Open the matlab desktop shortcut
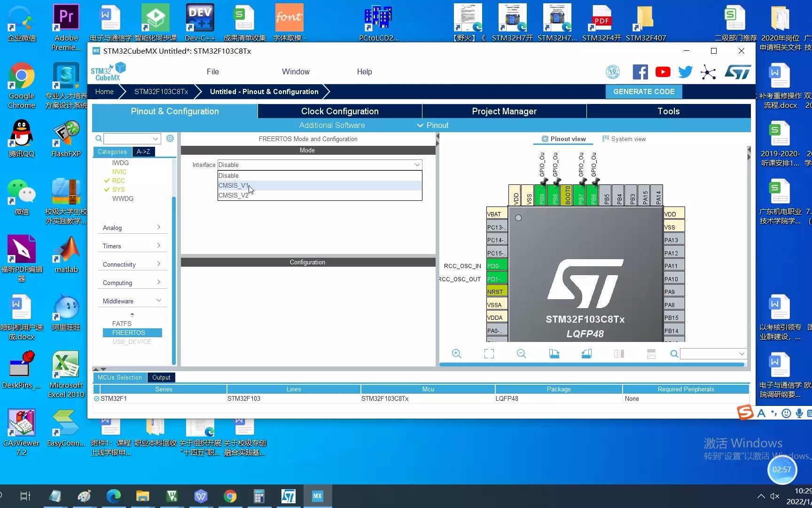This screenshot has width=812, height=508. pyautogui.click(x=66, y=255)
